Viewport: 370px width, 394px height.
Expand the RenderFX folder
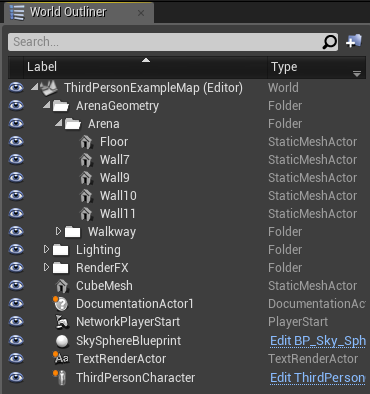[x=46, y=267]
